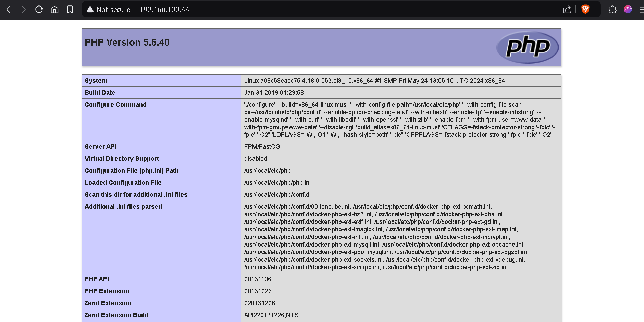644x322 pixels.
Task: Open the Brave Shields lion icon
Action: point(585,10)
